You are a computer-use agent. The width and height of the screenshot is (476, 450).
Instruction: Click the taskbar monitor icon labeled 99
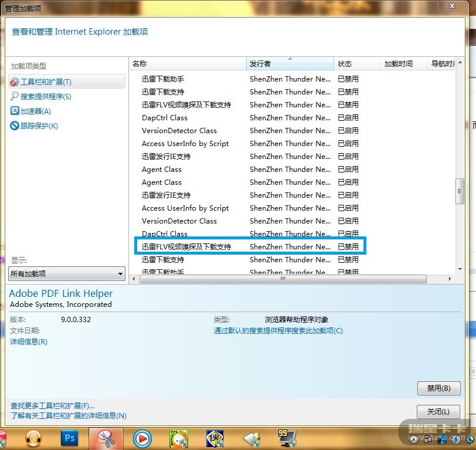[287, 438]
